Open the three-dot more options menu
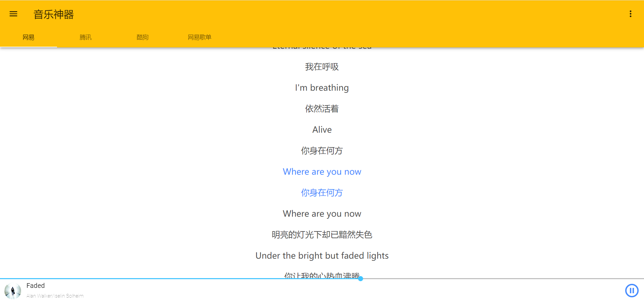 630,14
